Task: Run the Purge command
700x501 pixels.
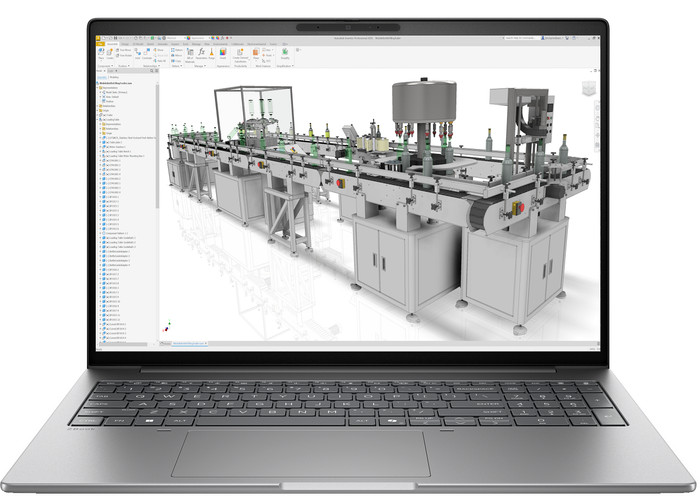Action: click(212, 54)
